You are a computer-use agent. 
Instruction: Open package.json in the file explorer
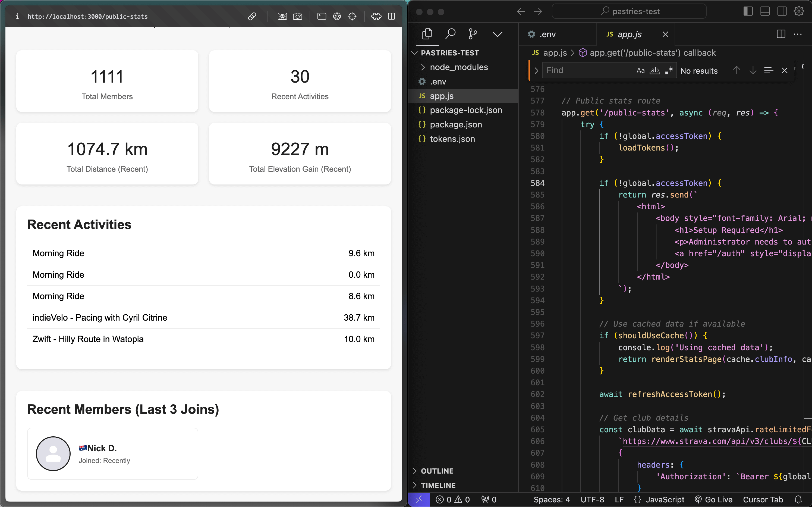[455, 124]
